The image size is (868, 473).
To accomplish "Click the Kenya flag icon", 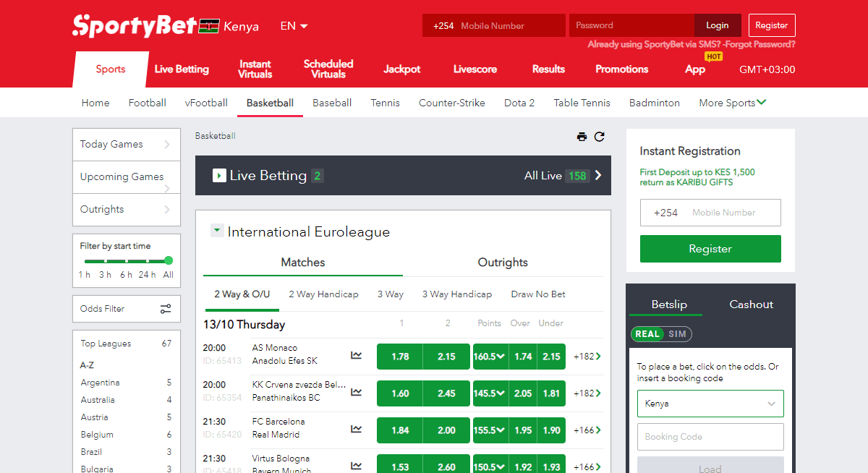I will (x=210, y=26).
